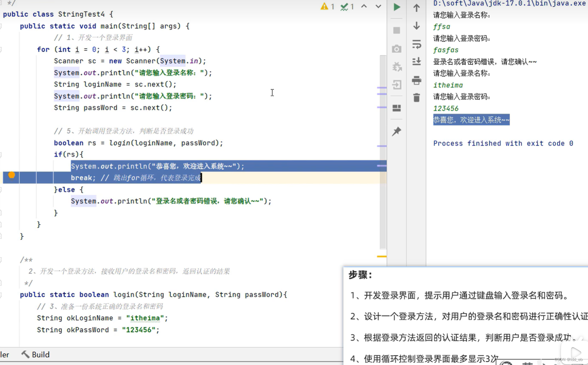Click step 4 使用循环控制 text
588x365 pixels.
(424, 359)
